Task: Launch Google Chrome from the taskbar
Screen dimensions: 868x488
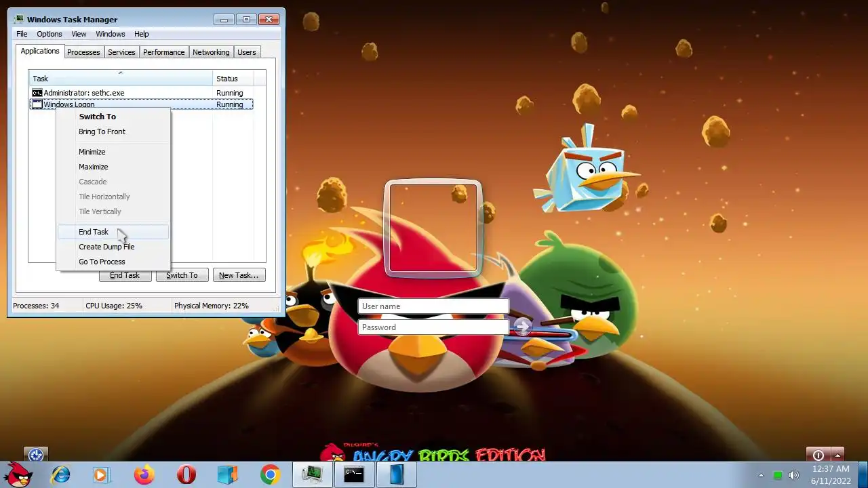Action: tap(270, 475)
